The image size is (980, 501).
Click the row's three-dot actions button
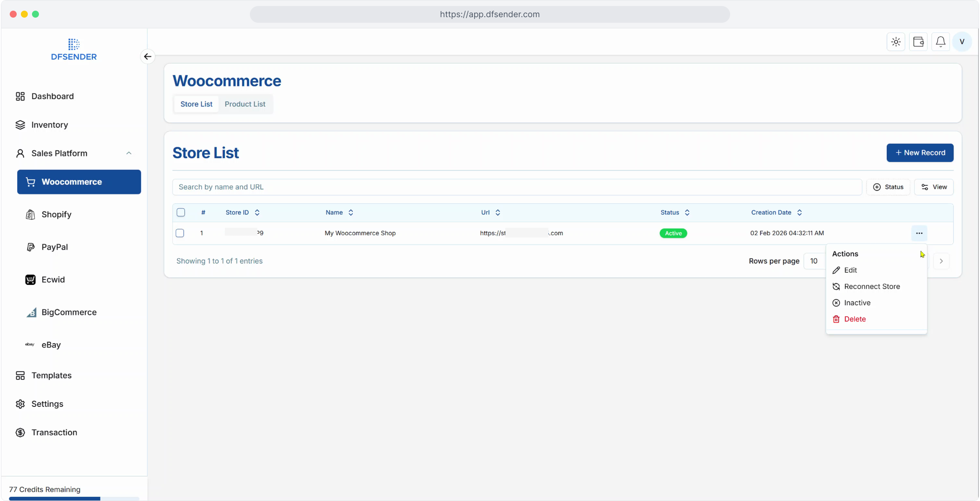[x=919, y=233]
